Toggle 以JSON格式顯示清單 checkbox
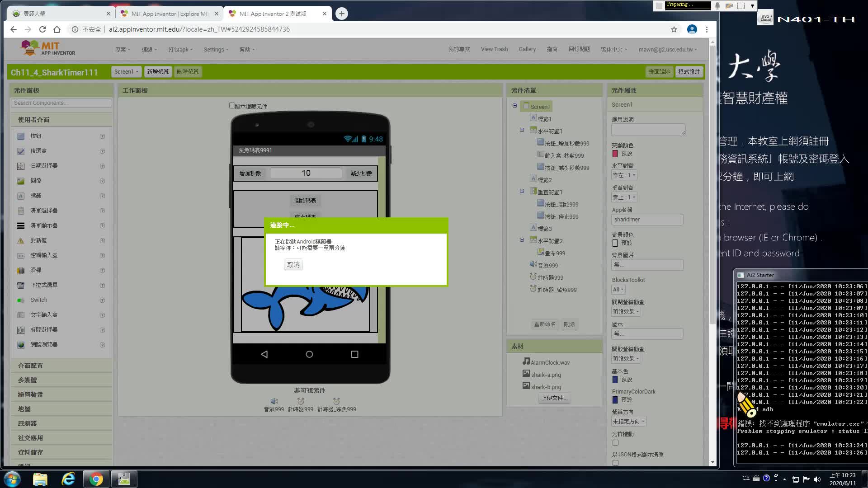 coord(615,463)
